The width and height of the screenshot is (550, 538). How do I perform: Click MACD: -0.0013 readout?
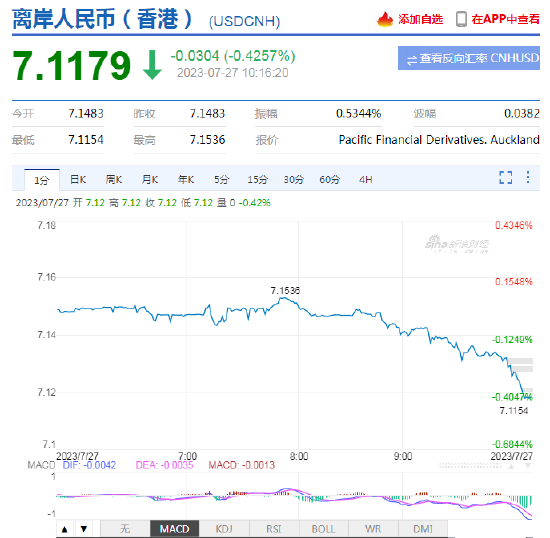point(242,465)
